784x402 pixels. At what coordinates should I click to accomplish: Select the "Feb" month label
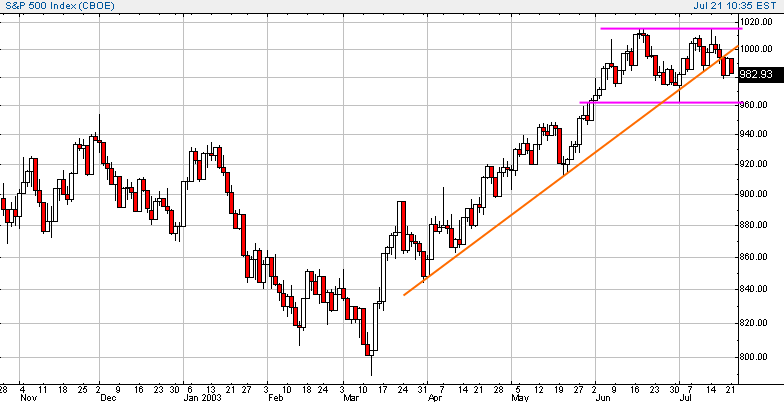[x=275, y=398]
